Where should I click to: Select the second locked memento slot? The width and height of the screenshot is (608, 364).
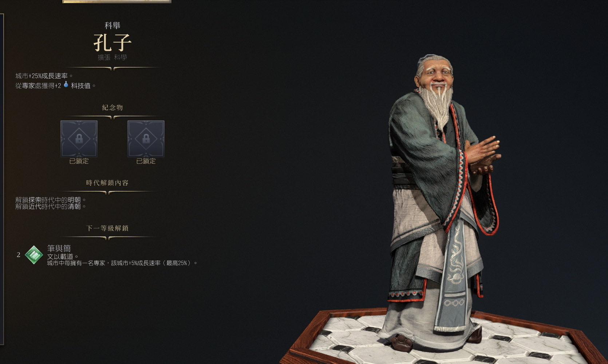pyautogui.click(x=146, y=139)
